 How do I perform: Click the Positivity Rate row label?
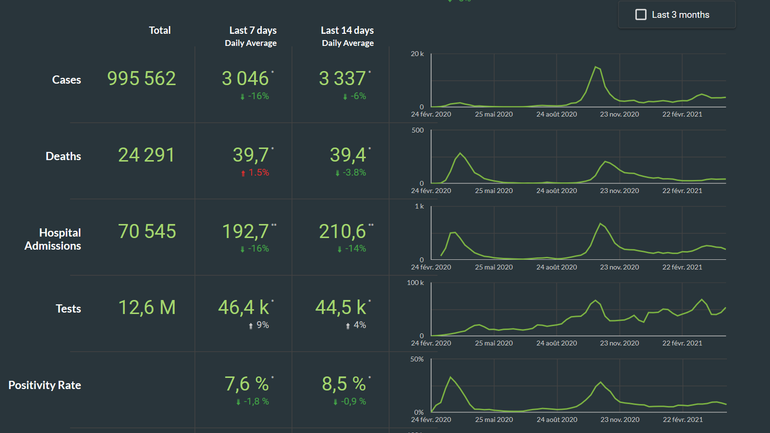45,385
